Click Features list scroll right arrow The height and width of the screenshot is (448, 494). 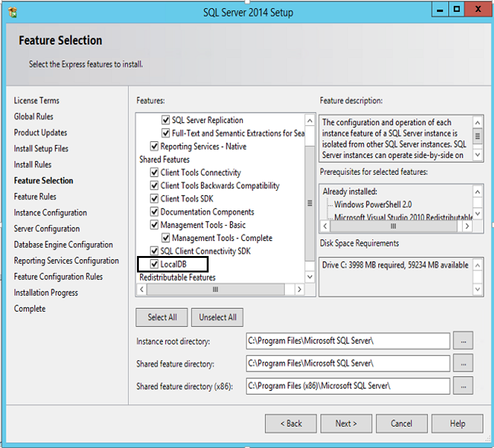point(299,289)
